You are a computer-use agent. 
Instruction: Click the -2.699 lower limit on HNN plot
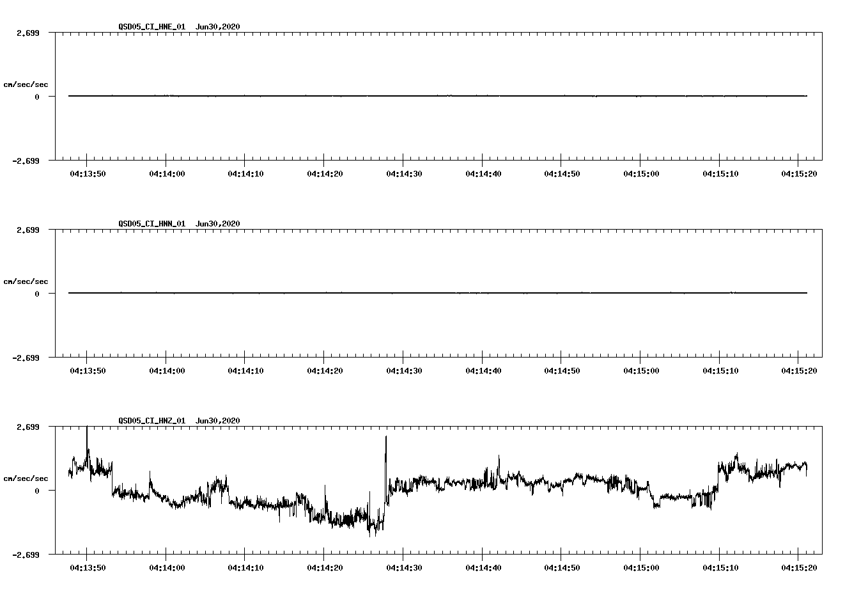(x=26, y=358)
